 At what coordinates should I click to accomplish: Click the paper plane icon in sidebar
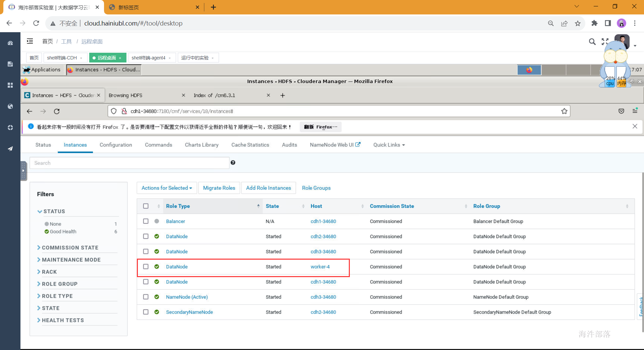(x=10, y=149)
